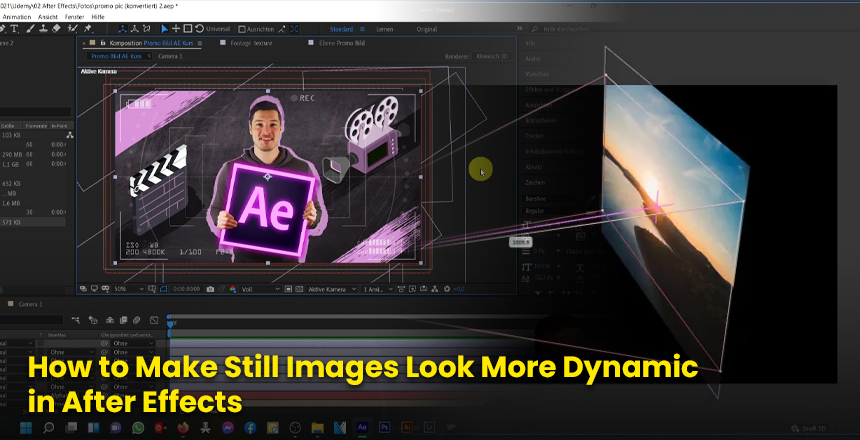
Task: Switch to the Lernen workspace
Action: [384, 29]
